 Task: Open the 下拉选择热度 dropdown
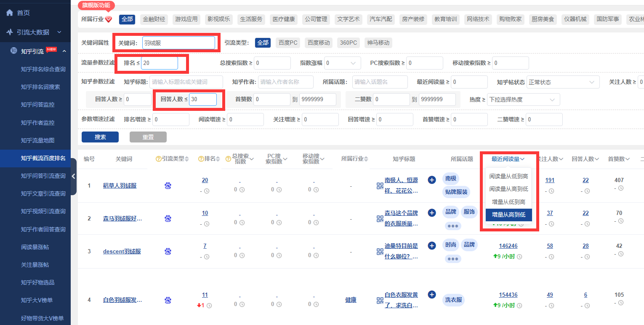coord(524,99)
